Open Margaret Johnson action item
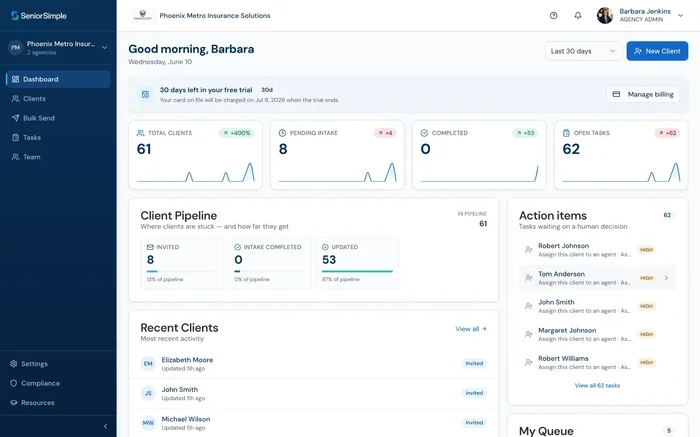This screenshot has height=437, width=700. point(597,334)
